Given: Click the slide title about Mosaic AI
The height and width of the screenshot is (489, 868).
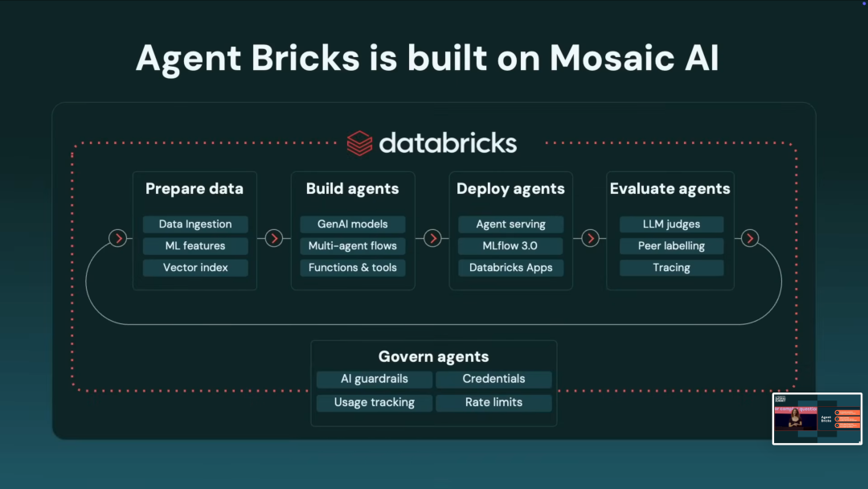Looking at the screenshot, I should [427, 59].
